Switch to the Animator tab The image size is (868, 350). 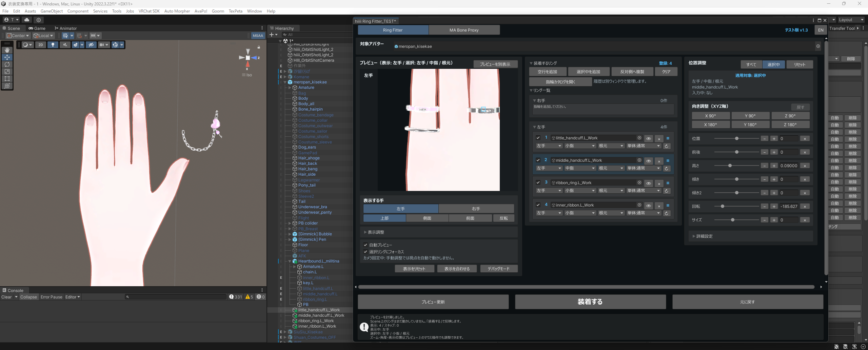[x=65, y=28]
